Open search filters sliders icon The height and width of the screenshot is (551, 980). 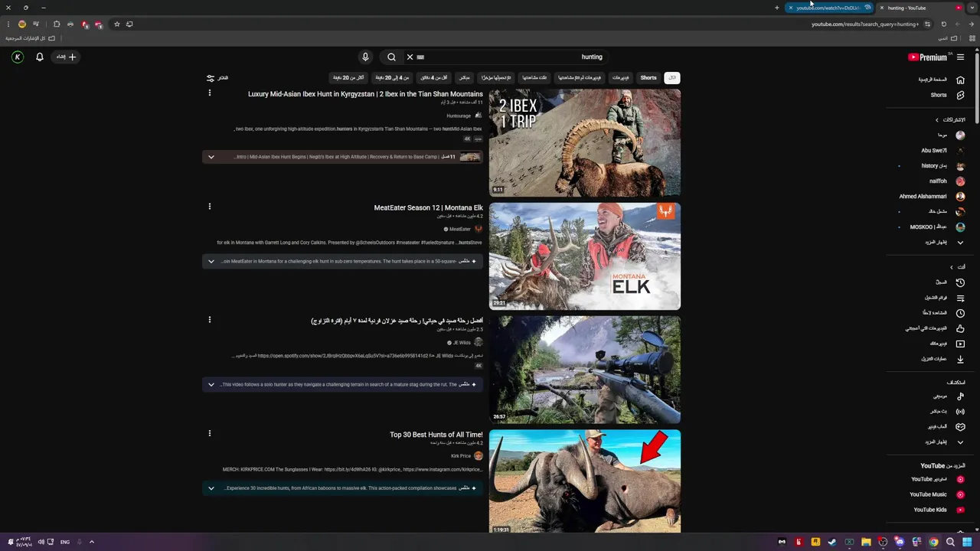(x=211, y=78)
